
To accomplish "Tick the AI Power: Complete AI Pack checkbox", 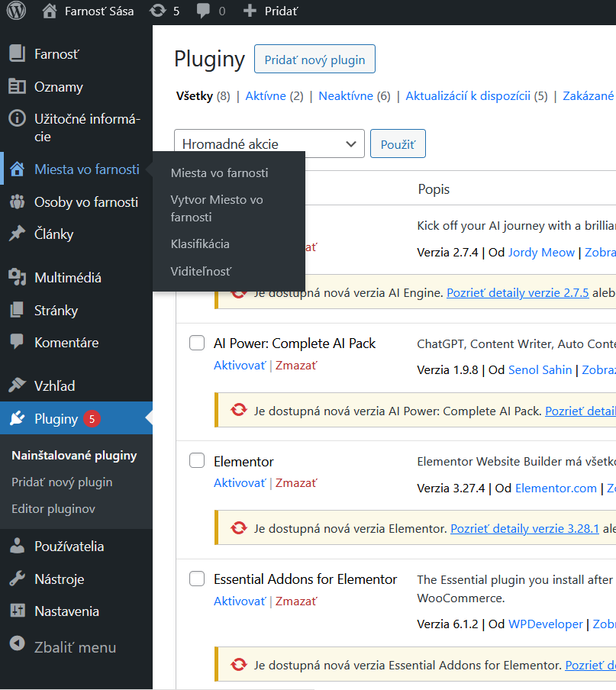I will pyautogui.click(x=197, y=343).
